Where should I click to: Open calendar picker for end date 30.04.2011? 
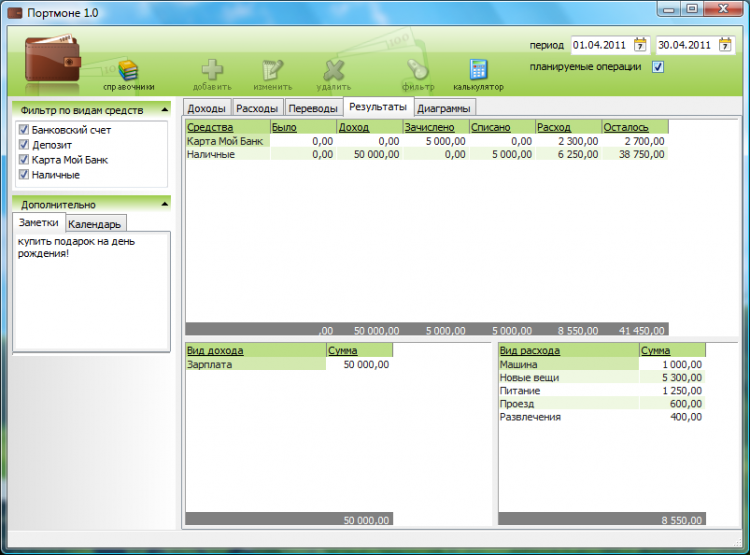[725, 45]
